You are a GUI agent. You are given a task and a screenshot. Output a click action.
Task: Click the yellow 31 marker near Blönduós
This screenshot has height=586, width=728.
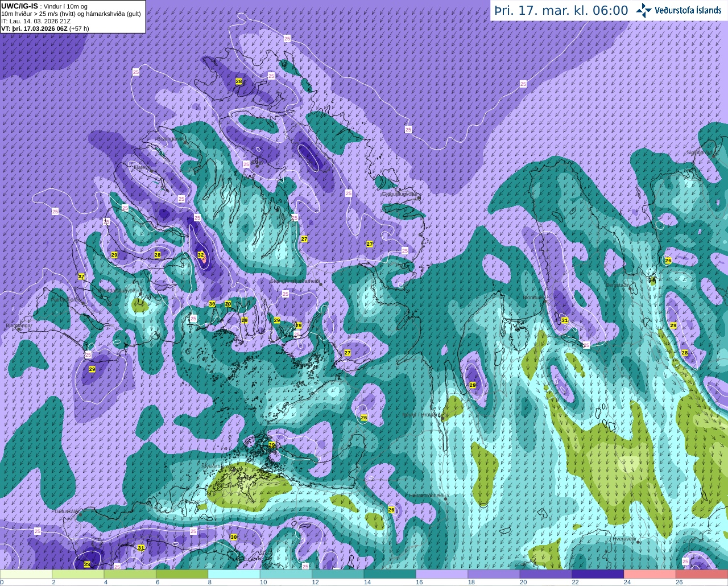565,321
